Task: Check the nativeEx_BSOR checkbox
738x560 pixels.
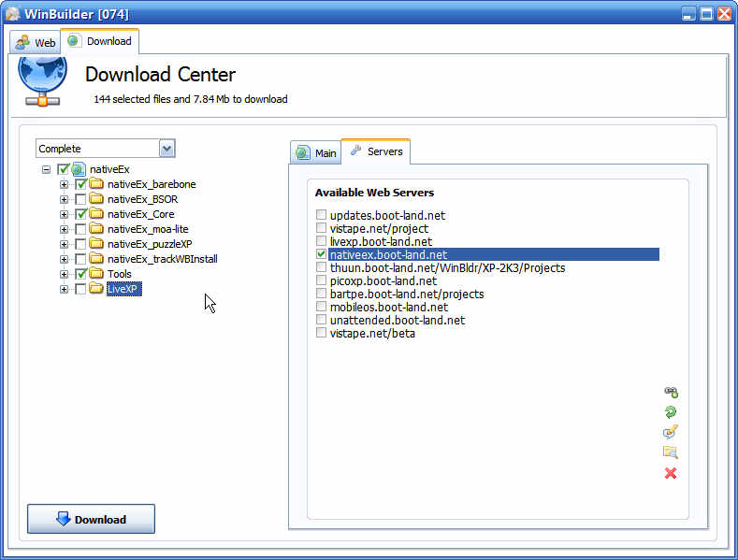Action: [81, 199]
